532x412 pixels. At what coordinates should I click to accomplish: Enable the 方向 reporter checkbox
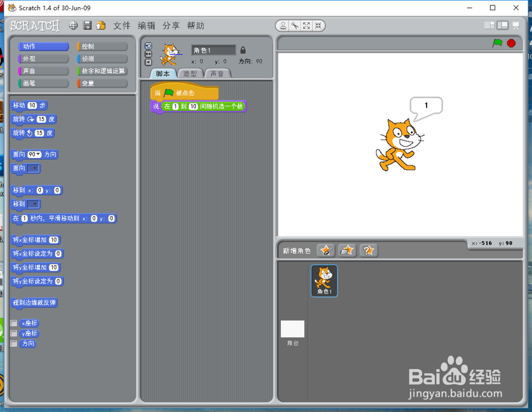[x=13, y=343]
